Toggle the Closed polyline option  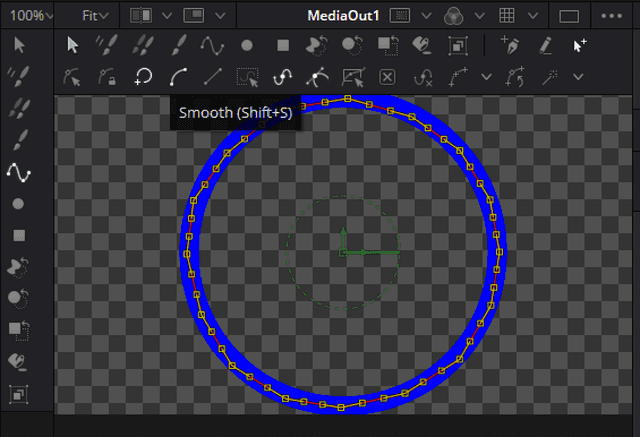(x=143, y=77)
